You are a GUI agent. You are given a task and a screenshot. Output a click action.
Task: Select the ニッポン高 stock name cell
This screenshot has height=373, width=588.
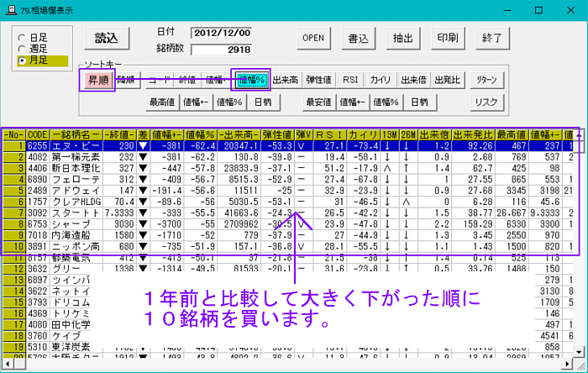pyautogui.click(x=76, y=247)
